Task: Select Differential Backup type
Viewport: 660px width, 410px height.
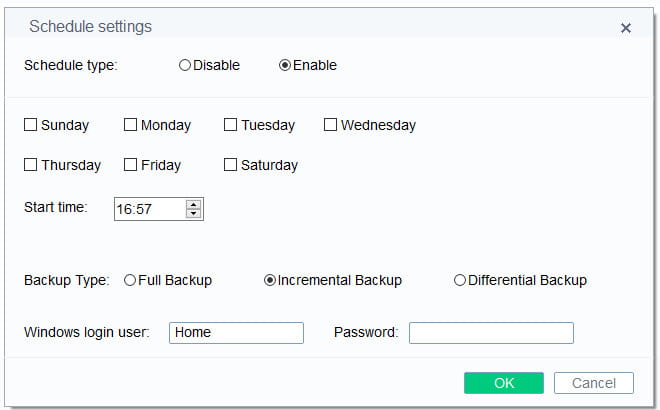Action: tap(460, 281)
